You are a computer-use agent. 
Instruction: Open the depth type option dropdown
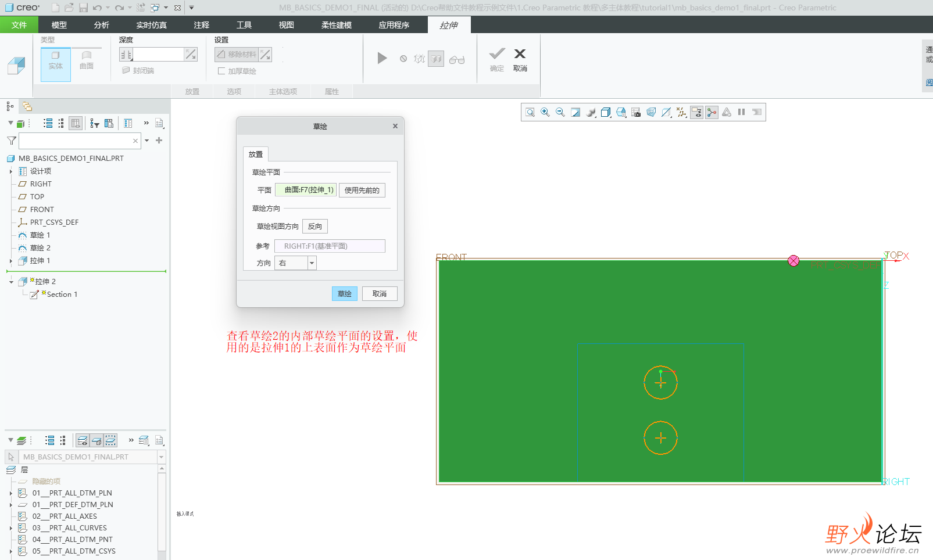pos(126,54)
